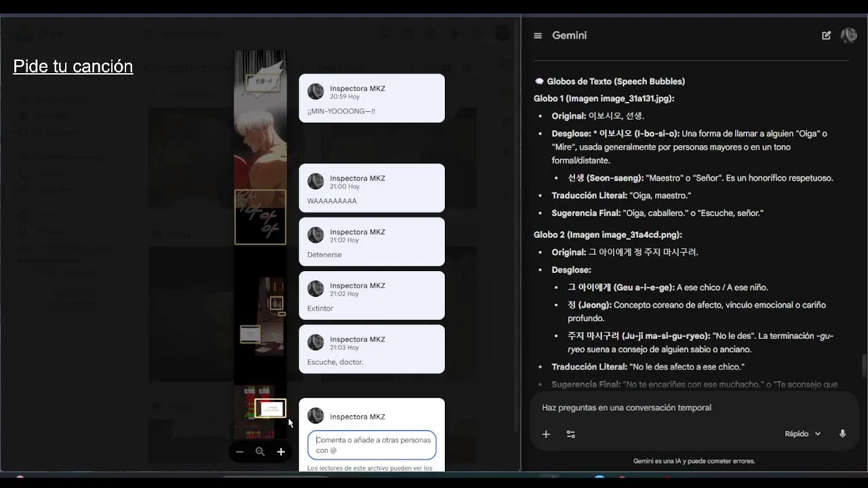Activate the Gemini microphone input
The image size is (868, 488).
click(842, 434)
